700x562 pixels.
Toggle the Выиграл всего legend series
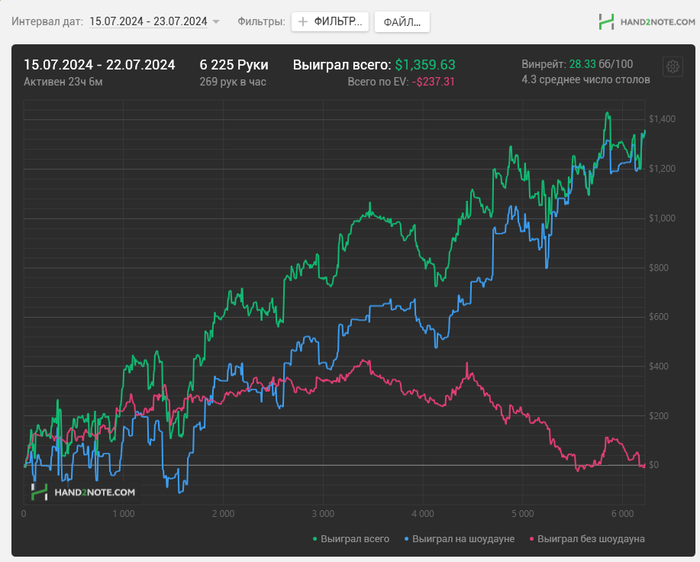click(351, 539)
